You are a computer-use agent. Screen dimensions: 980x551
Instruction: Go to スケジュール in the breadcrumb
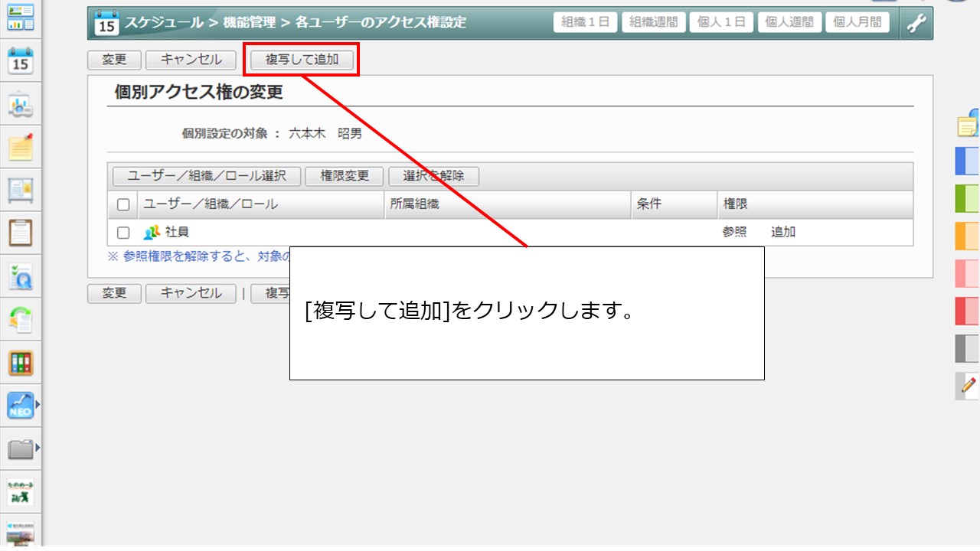[165, 23]
